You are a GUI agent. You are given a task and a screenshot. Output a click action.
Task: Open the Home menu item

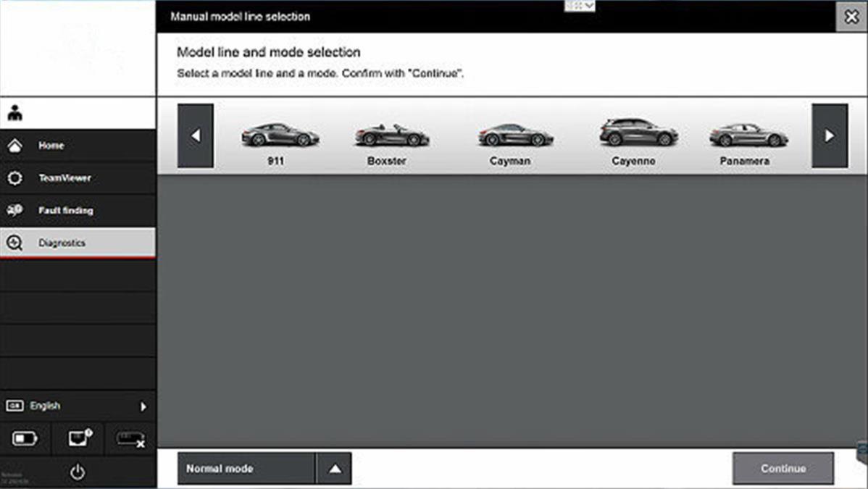(78, 146)
